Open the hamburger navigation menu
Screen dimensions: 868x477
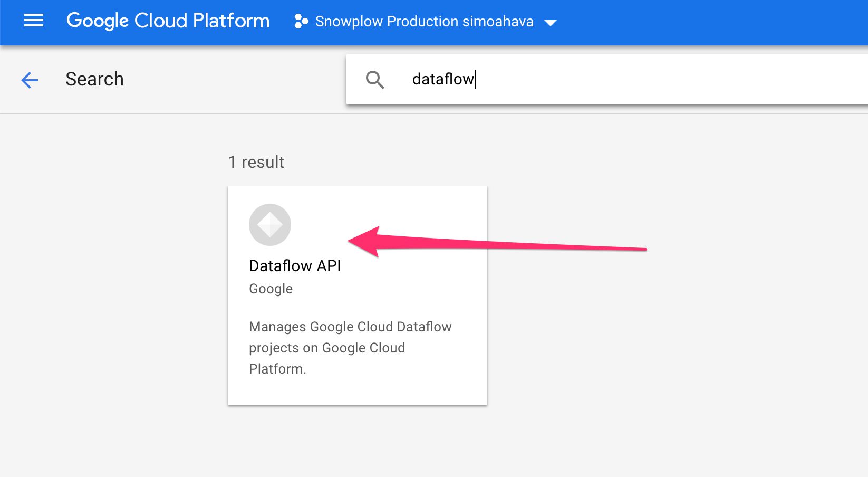tap(34, 21)
